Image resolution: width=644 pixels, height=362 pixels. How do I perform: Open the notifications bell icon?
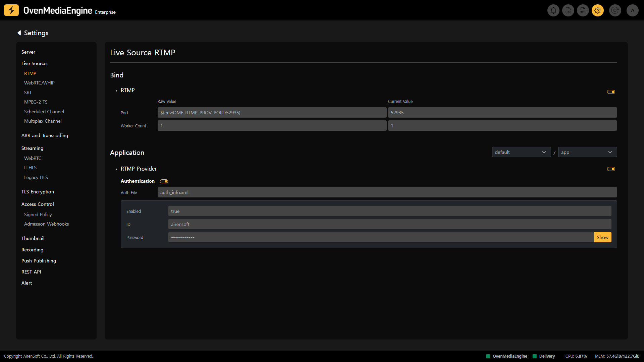click(x=553, y=10)
